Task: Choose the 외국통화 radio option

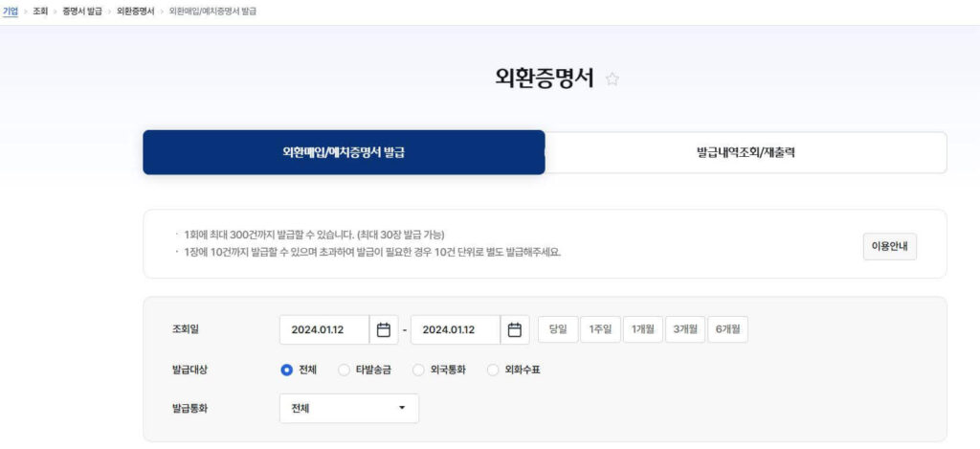Action: coord(418,370)
